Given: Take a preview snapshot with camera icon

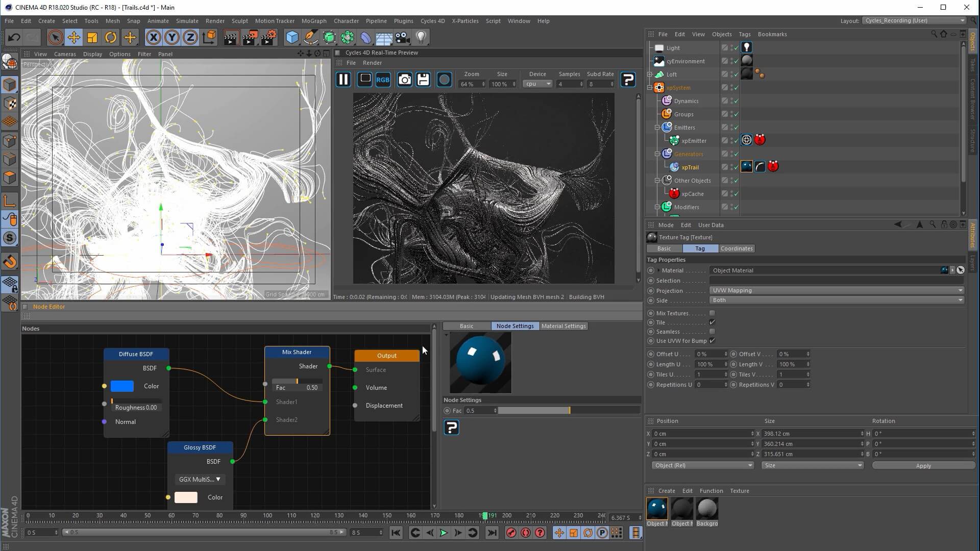Looking at the screenshot, I should coord(404,80).
